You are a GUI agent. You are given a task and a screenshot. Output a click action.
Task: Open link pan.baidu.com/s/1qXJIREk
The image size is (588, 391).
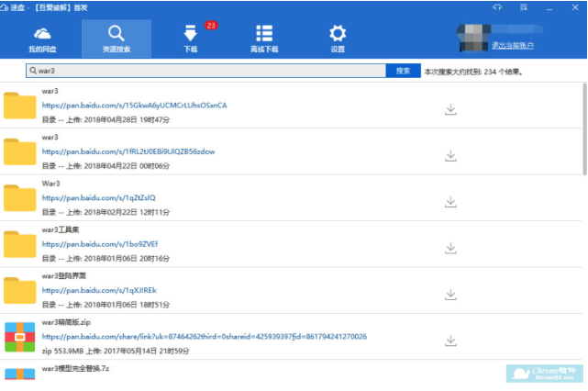99,290
